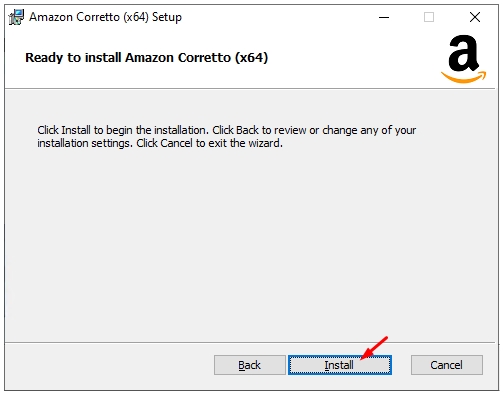Click the title text Amazon Corretto (x64) Setup

pos(105,17)
